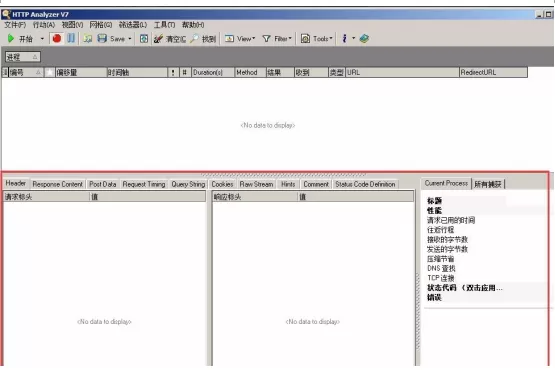Click the red Stop record icon
555x370 pixels.
[x=57, y=38]
